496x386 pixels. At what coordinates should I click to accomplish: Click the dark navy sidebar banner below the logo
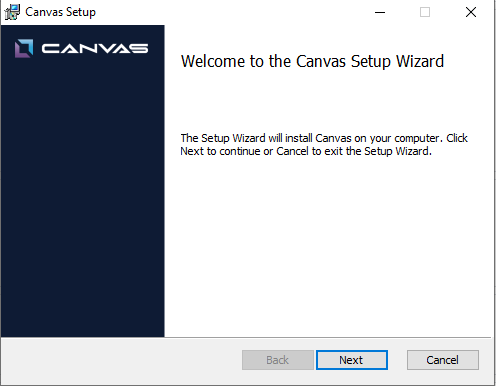pos(83,200)
